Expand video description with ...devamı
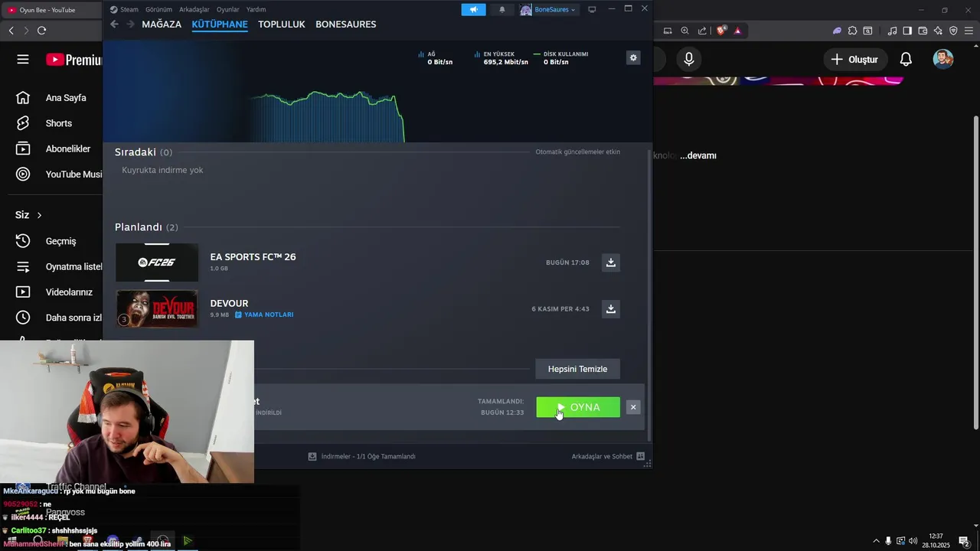Viewport: 980px width, 551px height. [x=698, y=155]
